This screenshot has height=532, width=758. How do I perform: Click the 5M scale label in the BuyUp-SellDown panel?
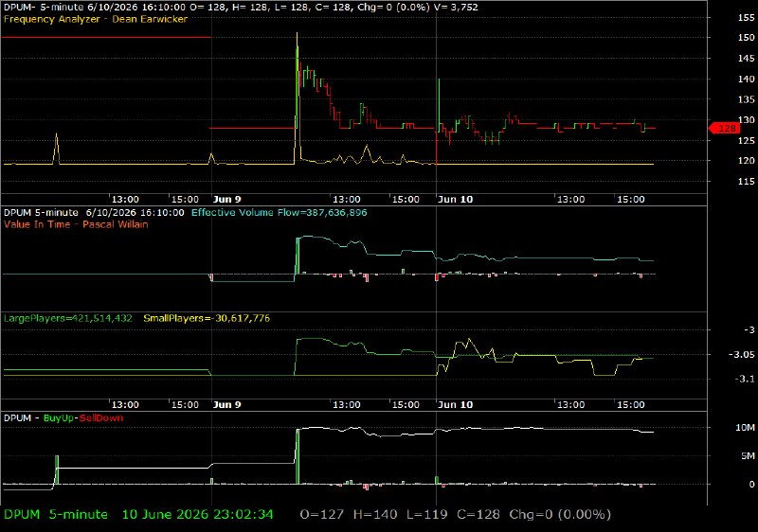coord(748,455)
